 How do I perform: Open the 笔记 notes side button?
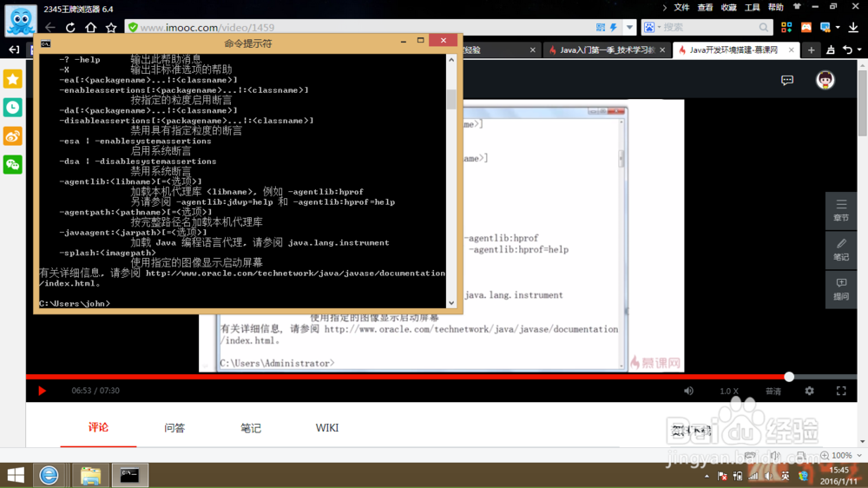(841, 250)
